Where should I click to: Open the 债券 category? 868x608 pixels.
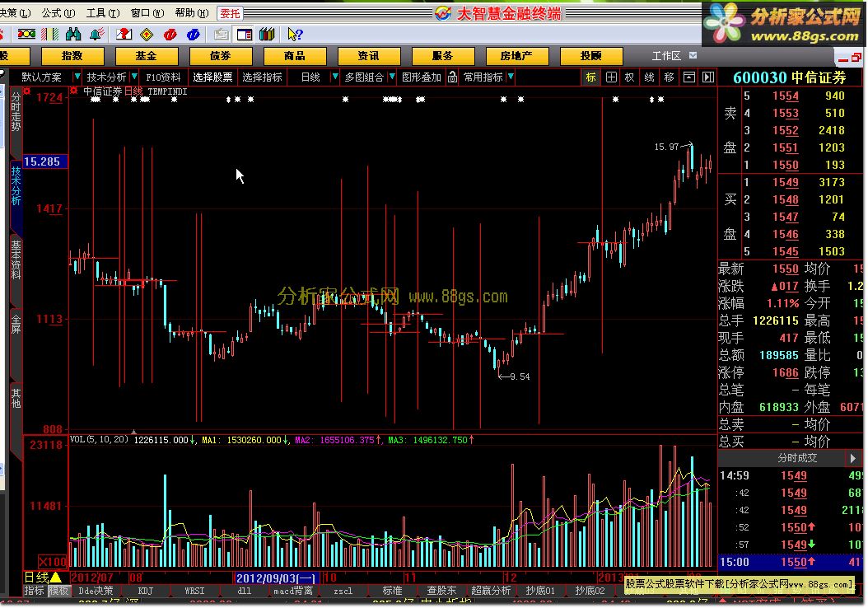pos(221,56)
